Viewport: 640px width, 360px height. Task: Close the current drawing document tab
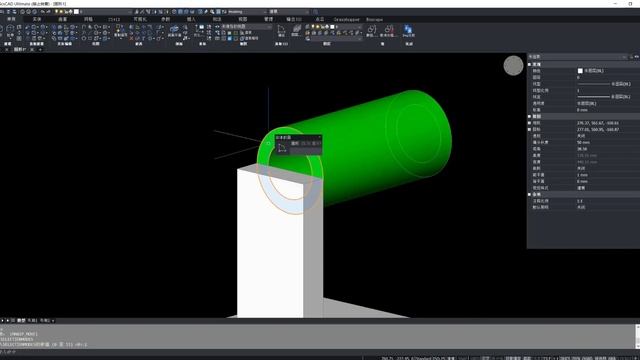click(x=32, y=49)
